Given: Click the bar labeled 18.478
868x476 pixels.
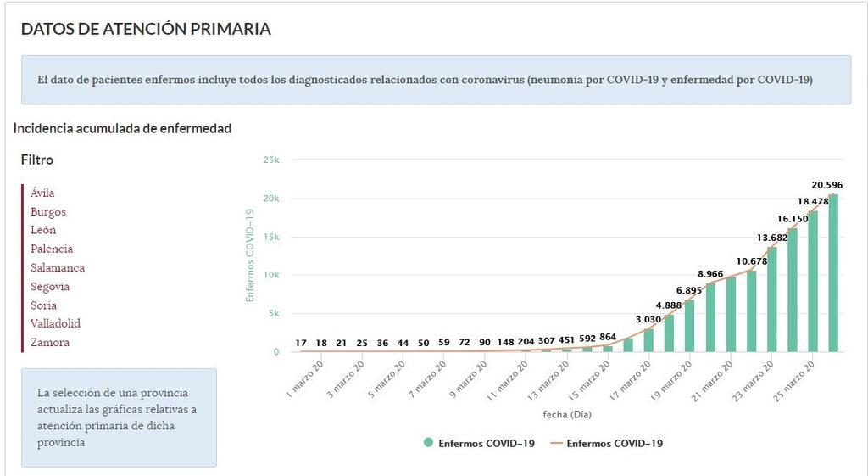Looking at the screenshot, I should click(813, 282).
